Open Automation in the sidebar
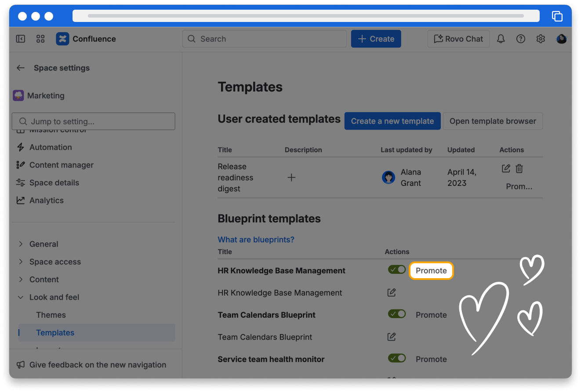 51,147
